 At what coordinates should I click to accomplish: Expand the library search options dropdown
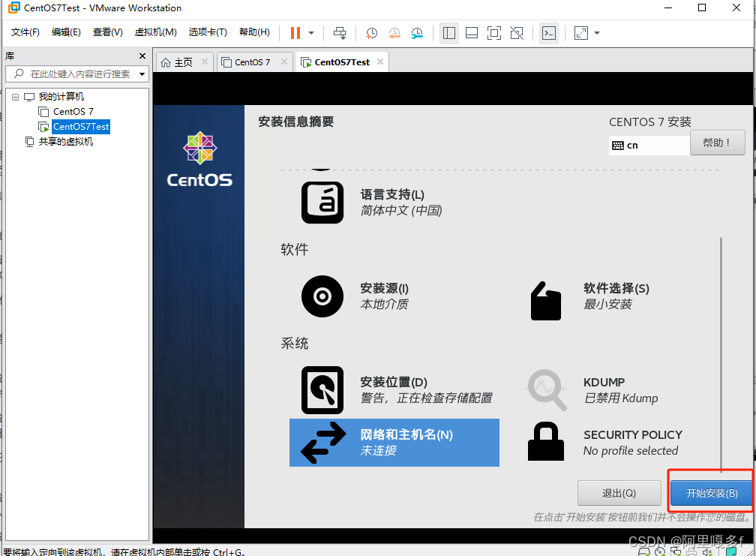click(142, 74)
